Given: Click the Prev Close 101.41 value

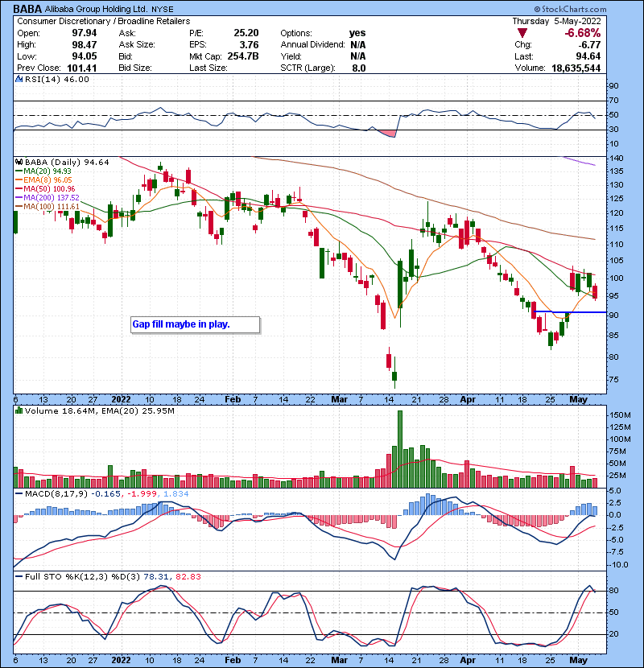Looking at the screenshot, I should pyautogui.click(x=82, y=68).
